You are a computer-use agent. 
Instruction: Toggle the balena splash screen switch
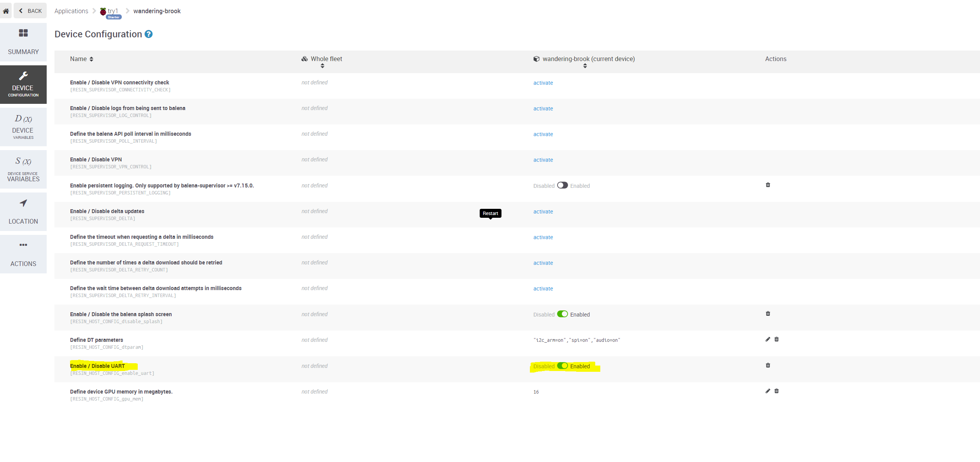pos(562,314)
